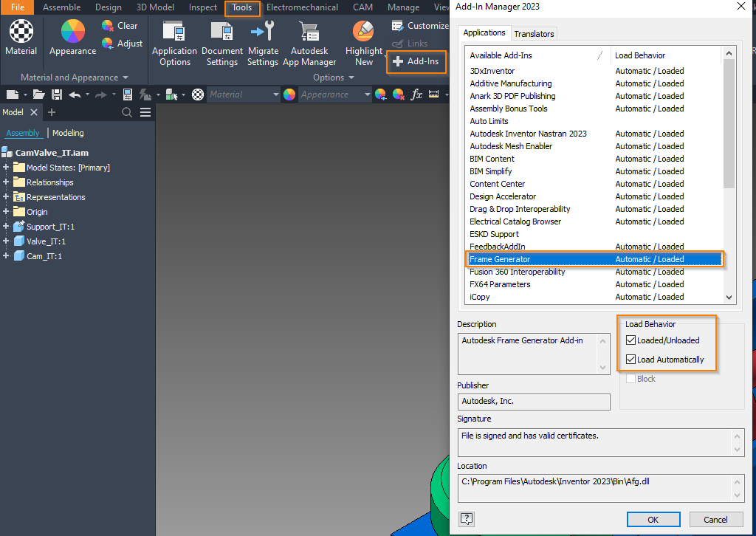Expand the Support_IT:1 component
The image size is (756, 536).
[x=6, y=226]
